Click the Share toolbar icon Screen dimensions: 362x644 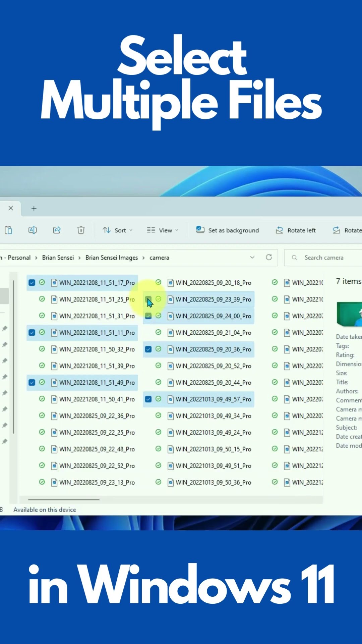pos(57,230)
